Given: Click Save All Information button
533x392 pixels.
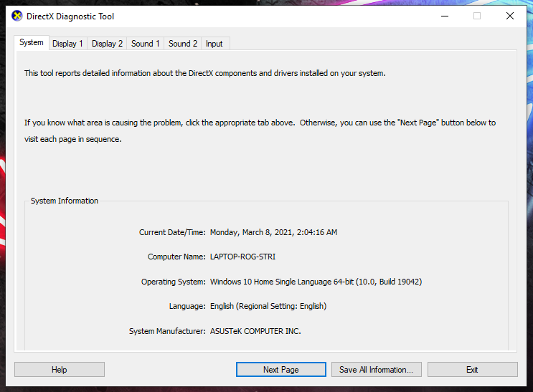Looking at the screenshot, I should pyautogui.click(x=377, y=370).
